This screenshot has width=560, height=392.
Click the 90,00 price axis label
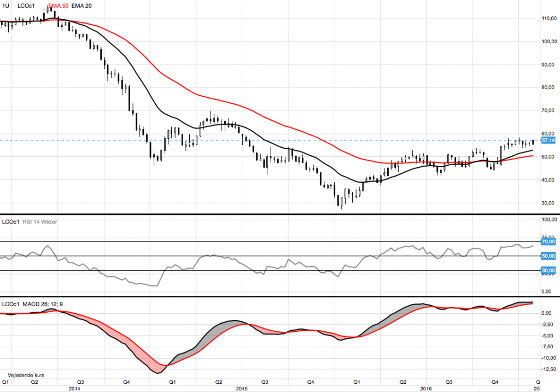tap(548, 65)
